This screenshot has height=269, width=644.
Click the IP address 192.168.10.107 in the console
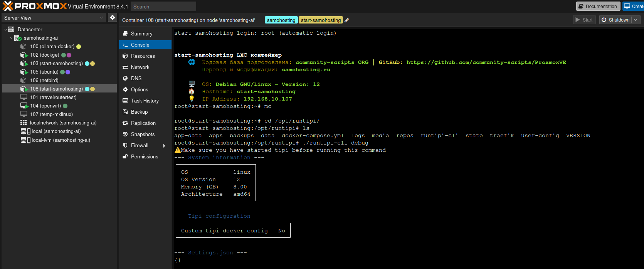coord(268,99)
